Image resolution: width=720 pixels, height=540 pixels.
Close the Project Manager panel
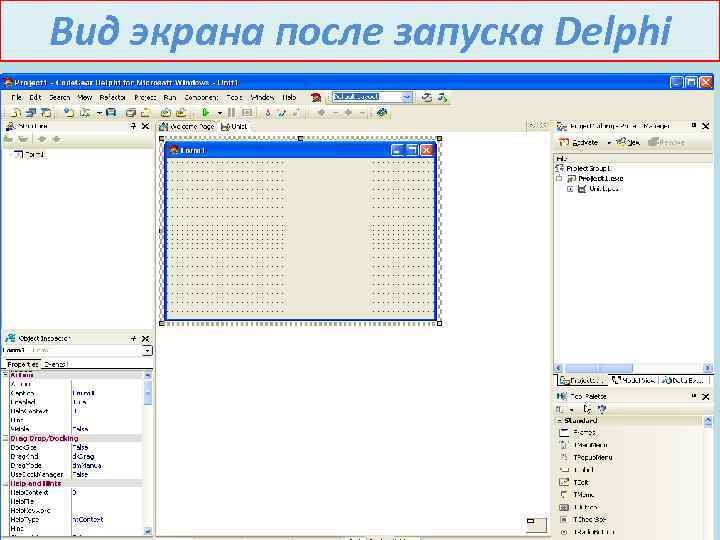(x=706, y=126)
